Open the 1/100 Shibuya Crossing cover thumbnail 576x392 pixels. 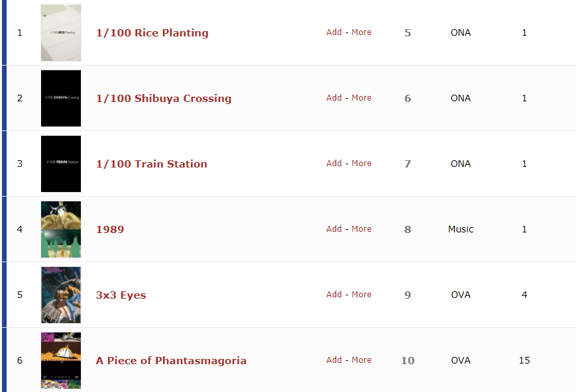61,98
